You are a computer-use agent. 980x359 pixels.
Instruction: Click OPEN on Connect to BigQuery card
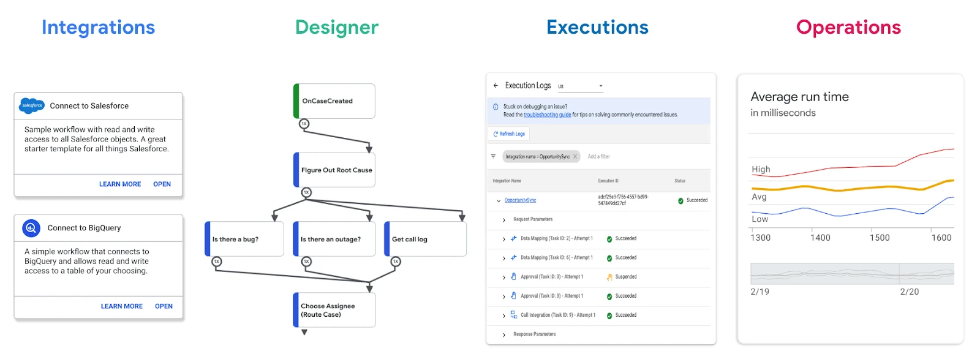[x=164, y=306]
